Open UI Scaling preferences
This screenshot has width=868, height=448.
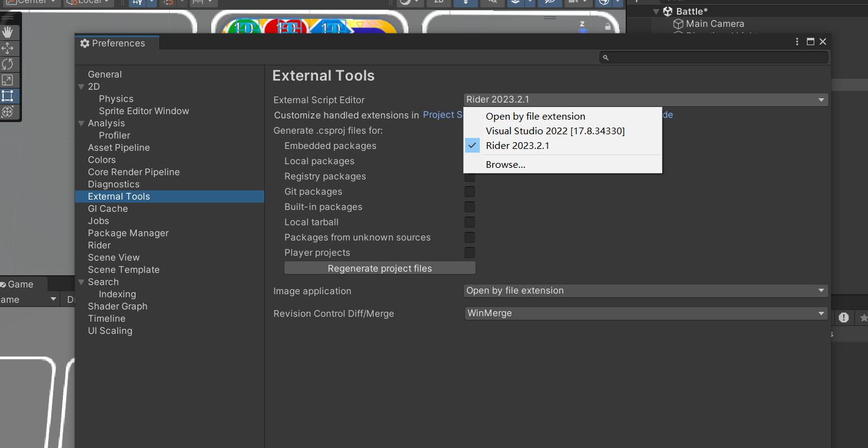[x=110, y=331]
